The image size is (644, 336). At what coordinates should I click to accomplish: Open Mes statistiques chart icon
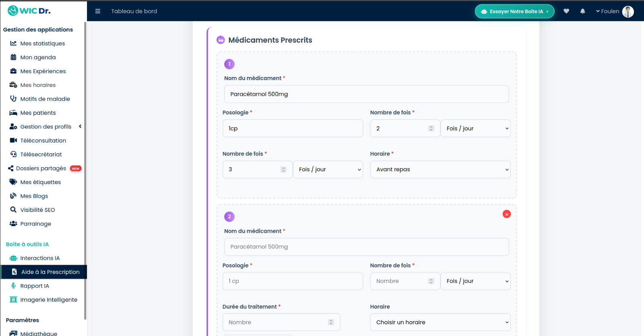coord(13,43)
